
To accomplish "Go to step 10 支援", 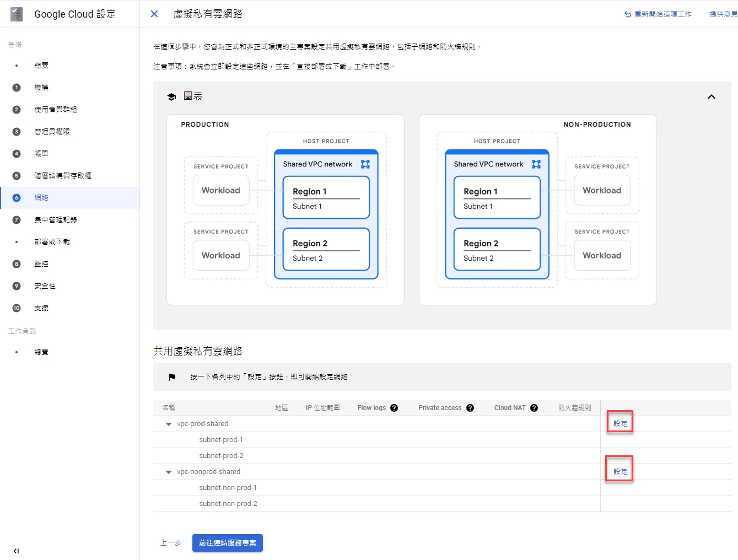I will (41, 308).
